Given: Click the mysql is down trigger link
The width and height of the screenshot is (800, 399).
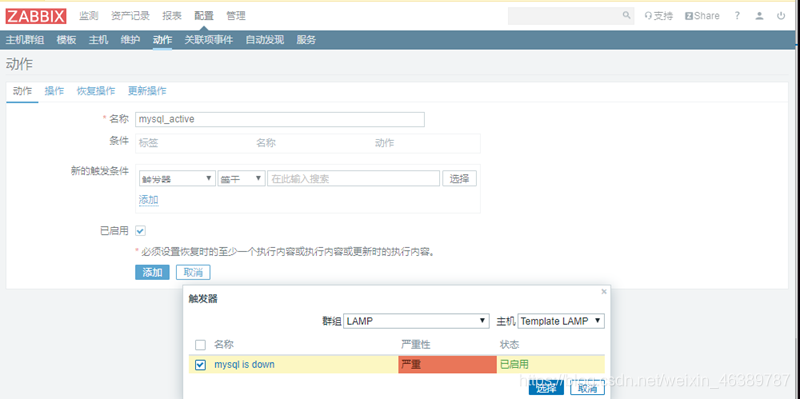Looking at the screenshot, I should [x=244, y=365].
